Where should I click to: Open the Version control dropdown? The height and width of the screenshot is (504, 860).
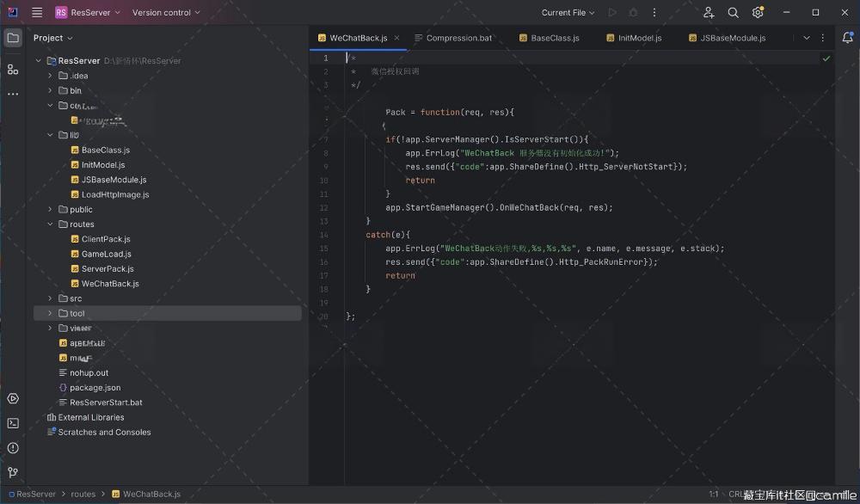(x=166, y=13)
